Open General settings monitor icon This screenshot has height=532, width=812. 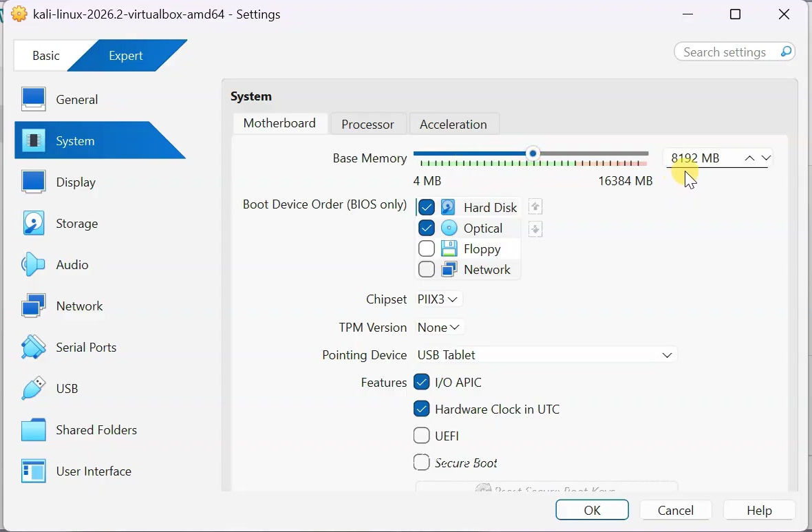point(34,99)
